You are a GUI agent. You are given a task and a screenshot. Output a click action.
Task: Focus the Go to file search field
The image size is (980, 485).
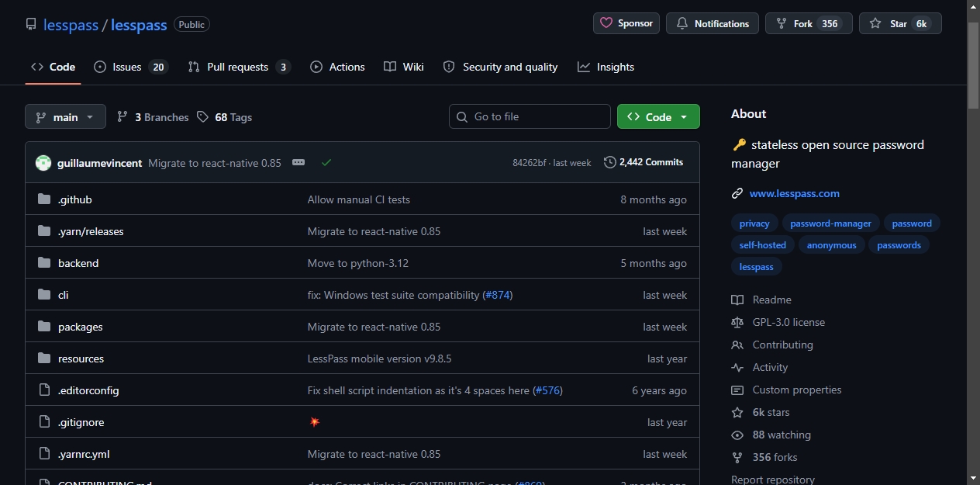530,116
